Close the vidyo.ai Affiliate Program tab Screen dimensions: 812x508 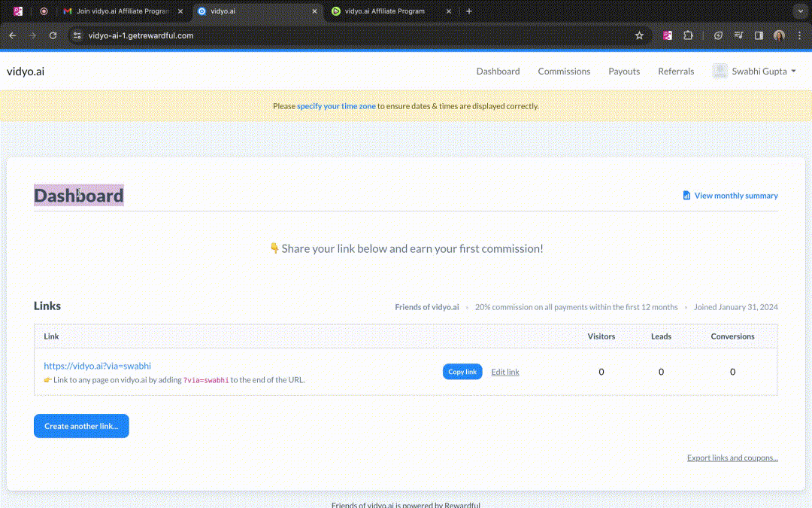point(449,11)
